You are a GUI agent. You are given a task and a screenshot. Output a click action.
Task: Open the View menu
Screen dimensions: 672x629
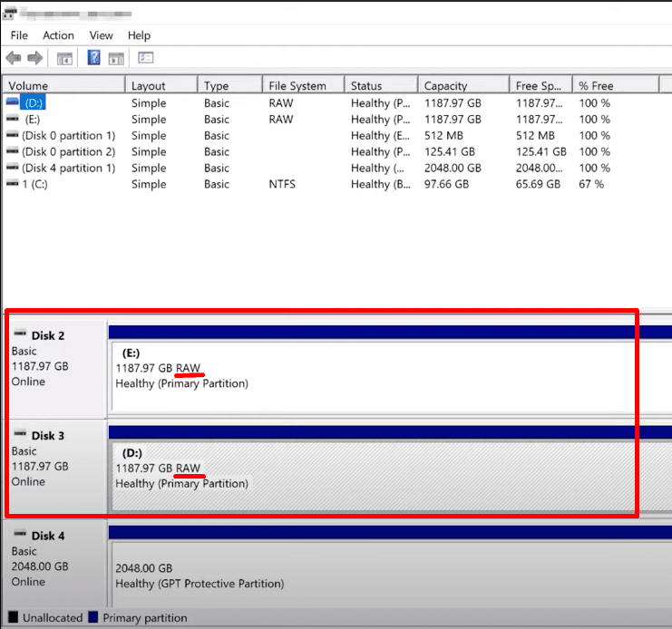(102, 35)
